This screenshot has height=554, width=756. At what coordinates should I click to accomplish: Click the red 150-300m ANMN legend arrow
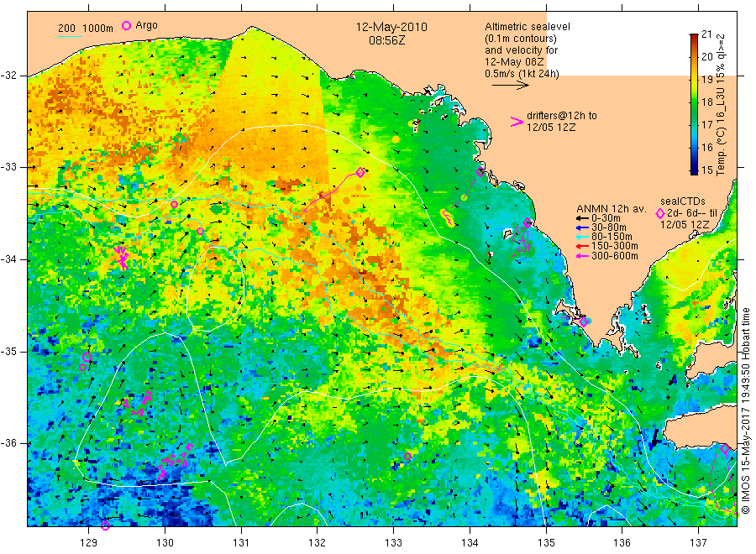(582, 247)
